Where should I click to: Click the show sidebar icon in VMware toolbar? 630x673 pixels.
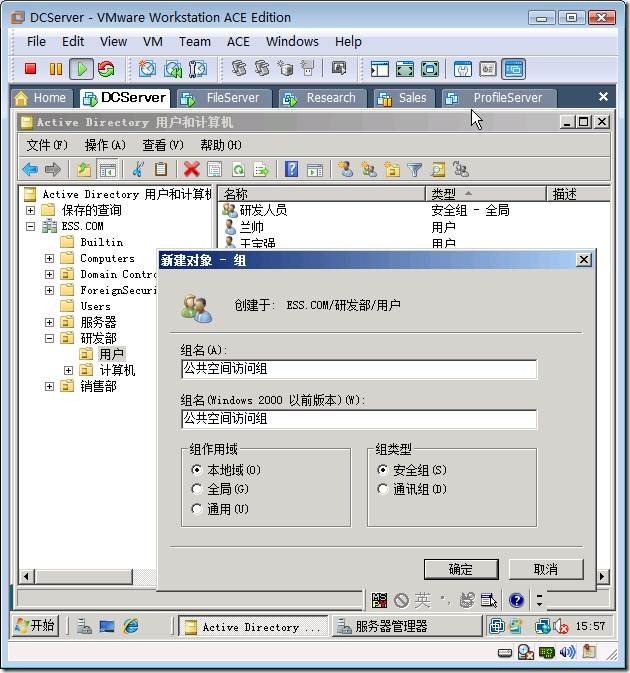(x=379, y=69)
